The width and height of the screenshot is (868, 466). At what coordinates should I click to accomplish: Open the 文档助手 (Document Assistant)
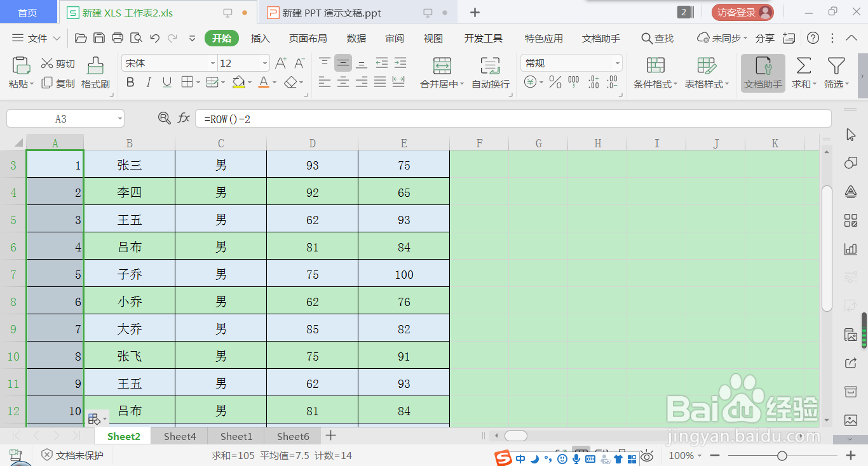tap(762, 72)
